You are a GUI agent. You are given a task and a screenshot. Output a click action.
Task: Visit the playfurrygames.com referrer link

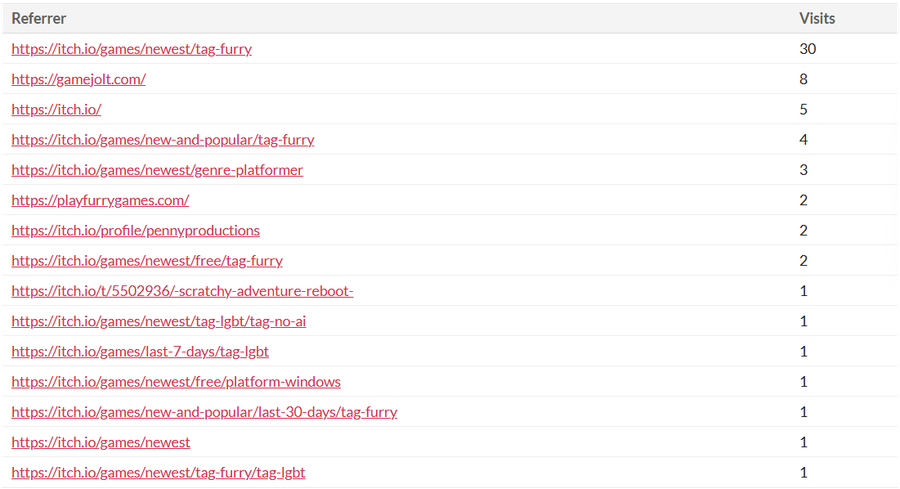pos(100,200)
